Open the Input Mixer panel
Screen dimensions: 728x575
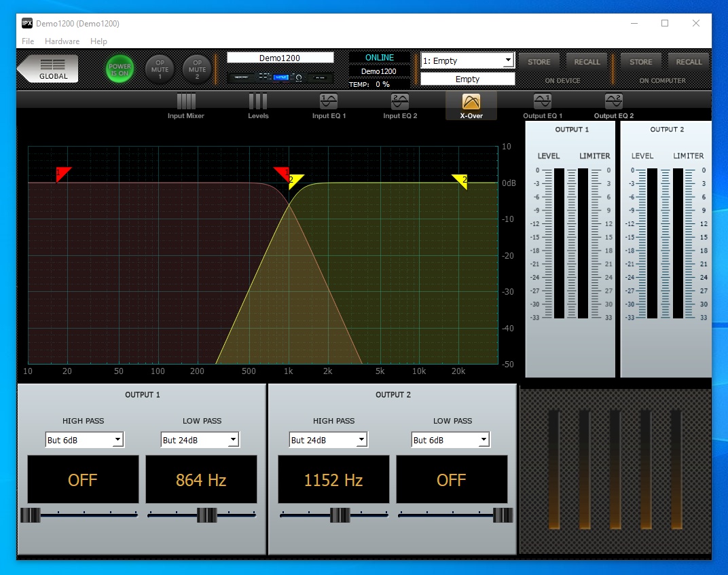(x=185, y=105)
